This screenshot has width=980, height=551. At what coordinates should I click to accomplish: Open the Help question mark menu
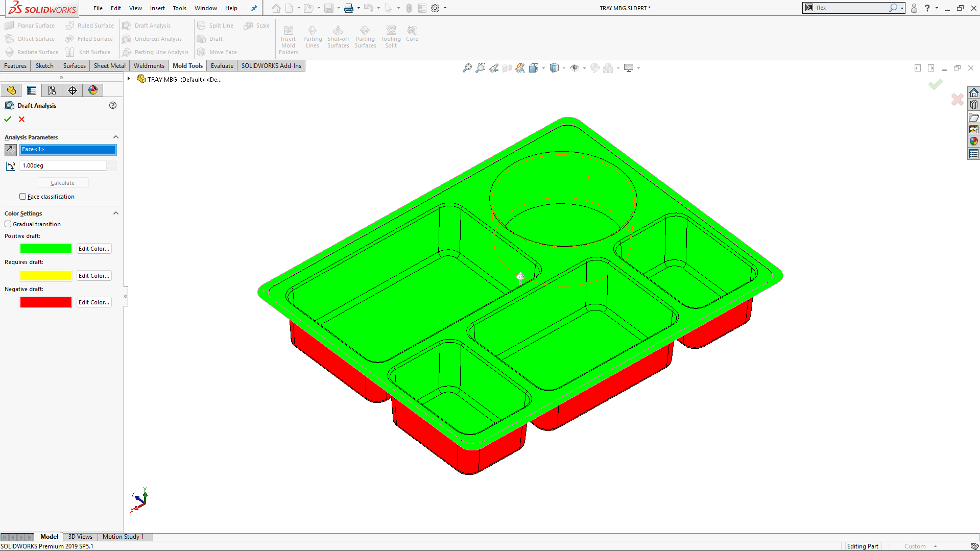point(927,8)
